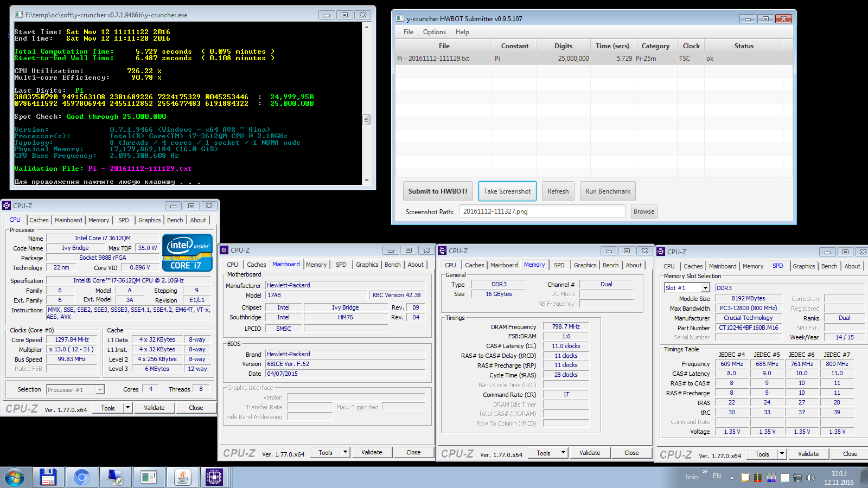Click the floppy disk icon in taskbar
The height and width of the screenshot is (488, 868).
click(49, 477)
